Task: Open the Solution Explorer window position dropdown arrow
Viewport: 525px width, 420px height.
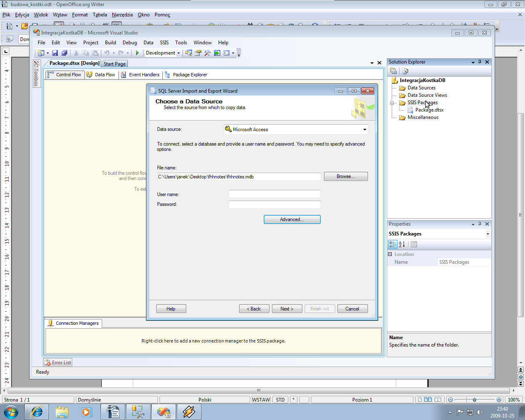Action: pos(473,62)
